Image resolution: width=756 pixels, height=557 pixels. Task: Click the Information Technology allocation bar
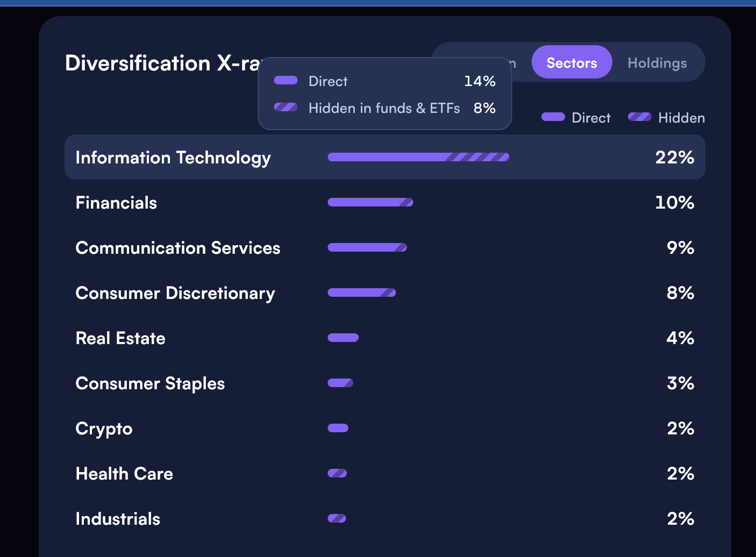coord(418,157)
